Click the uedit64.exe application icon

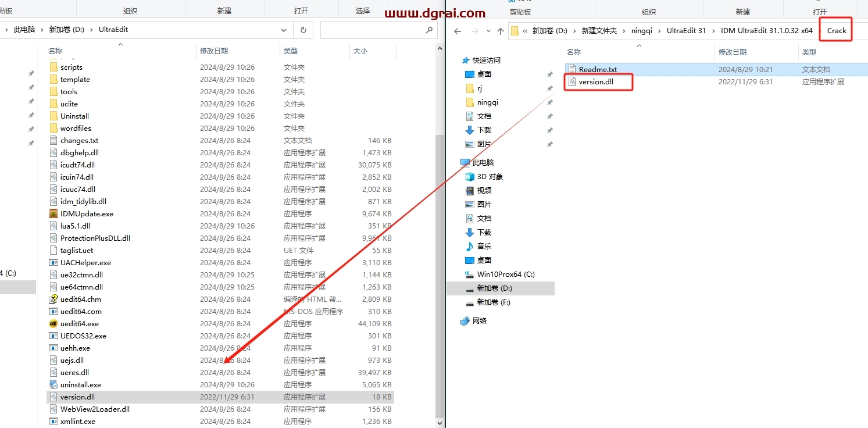(x=53, y=324)
